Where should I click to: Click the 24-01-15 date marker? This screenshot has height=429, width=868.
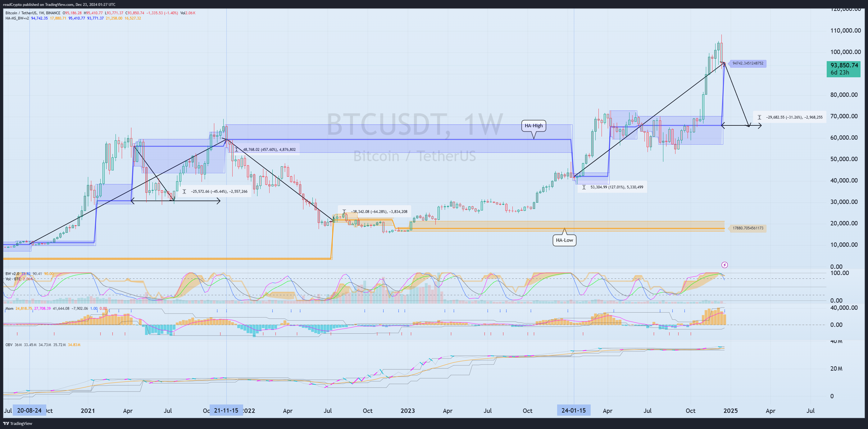click(x=574, y=410)
